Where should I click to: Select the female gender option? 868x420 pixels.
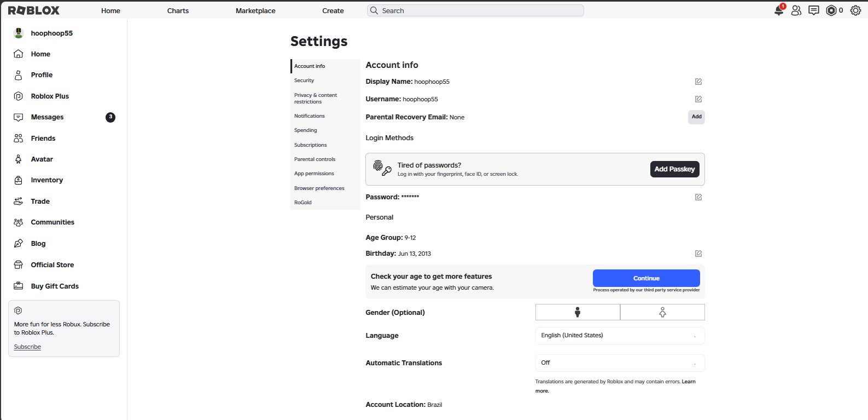point(662,312)
